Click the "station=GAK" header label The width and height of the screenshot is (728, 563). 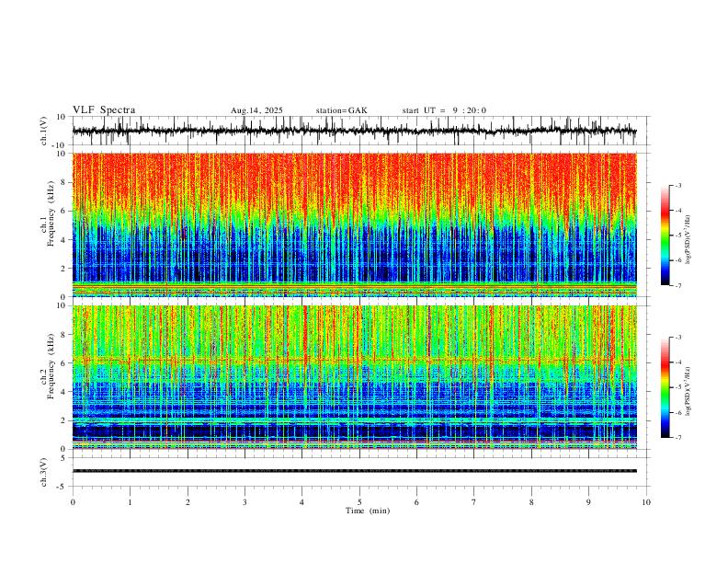coord(341,110)
